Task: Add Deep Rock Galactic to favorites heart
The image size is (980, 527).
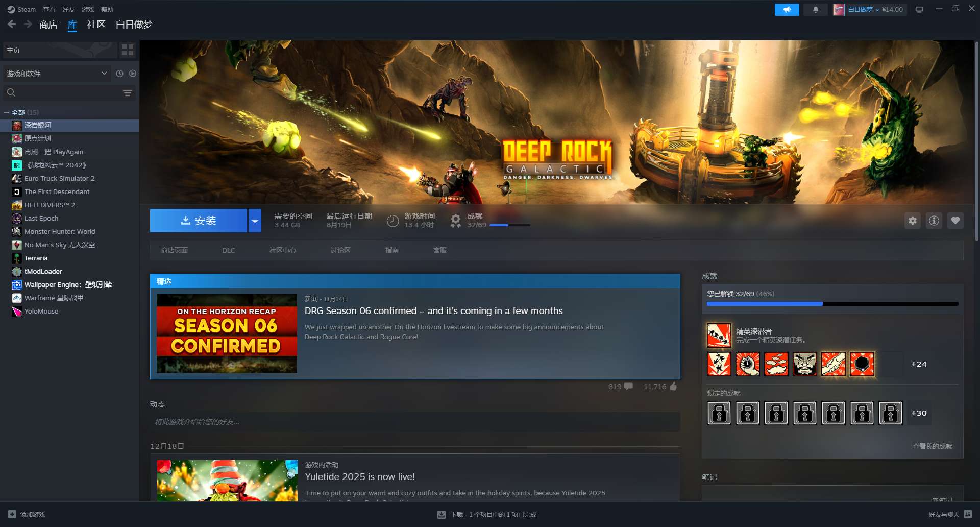Action: tap(955, 221)
